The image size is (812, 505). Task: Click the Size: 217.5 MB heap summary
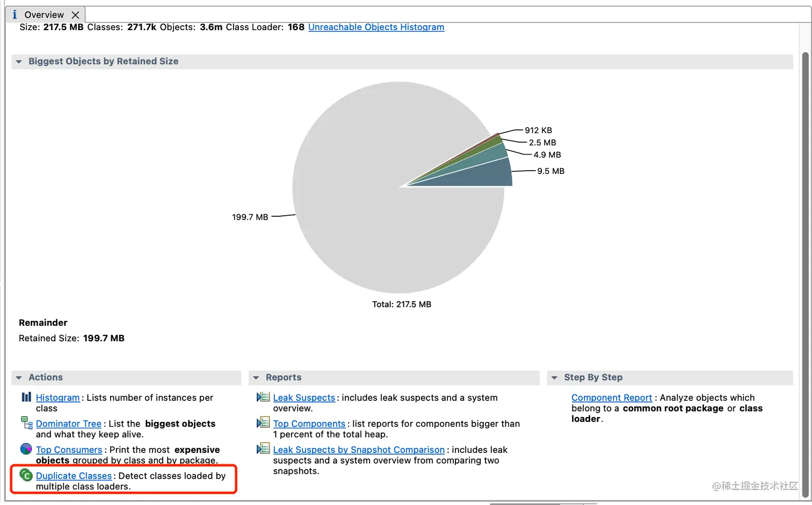pos(52,27)
